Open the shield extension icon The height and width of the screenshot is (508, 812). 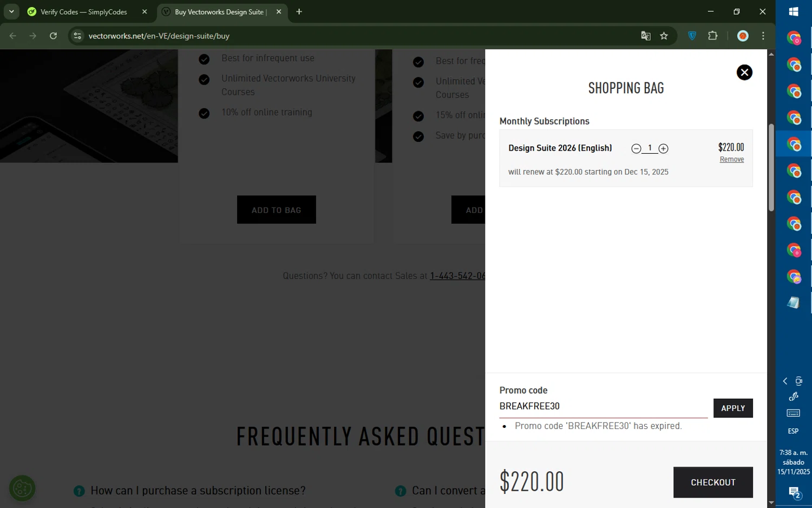pos(692,36)
